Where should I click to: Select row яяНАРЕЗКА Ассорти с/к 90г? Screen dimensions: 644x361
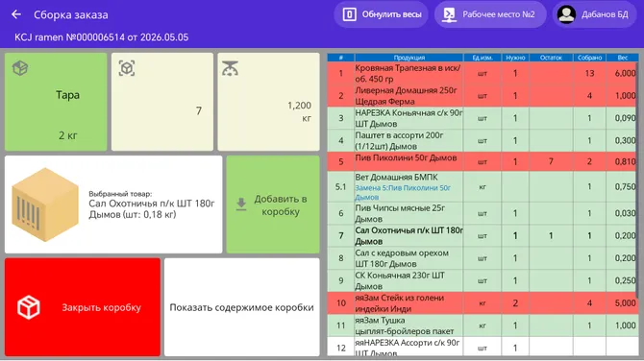pos(483,347)
